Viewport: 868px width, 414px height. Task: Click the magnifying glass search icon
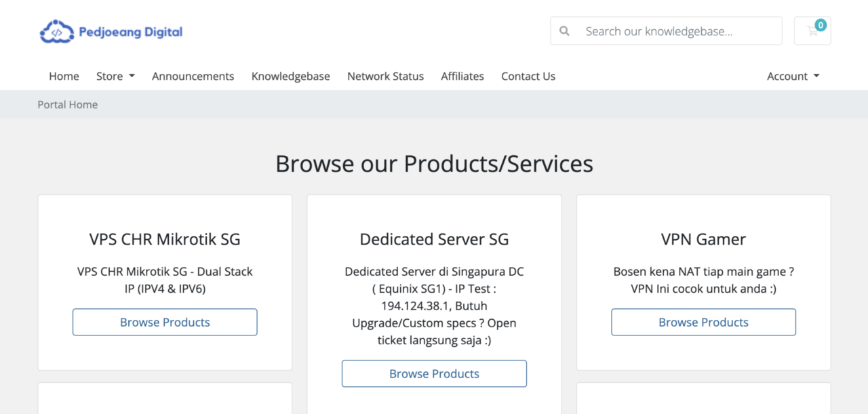click(x=564, y=31)
